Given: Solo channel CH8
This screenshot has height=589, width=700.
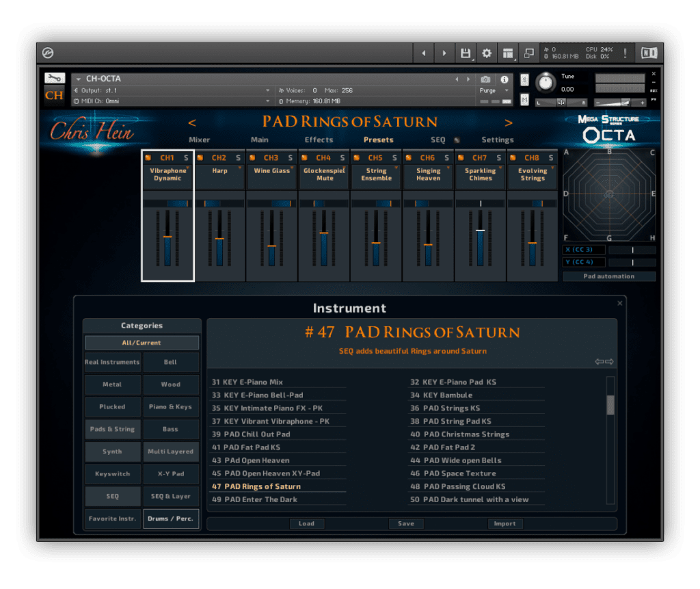Looking at the screenshot, I should tap(551, 158).
